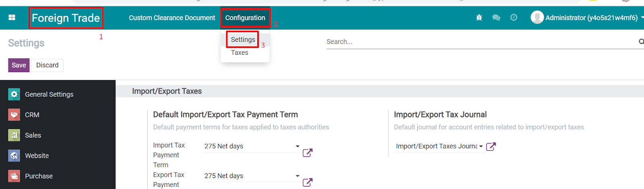Expand the Import/Export Taxes Journal dropdown
This screenshot has width=644, height=189.
click(481, 146)
